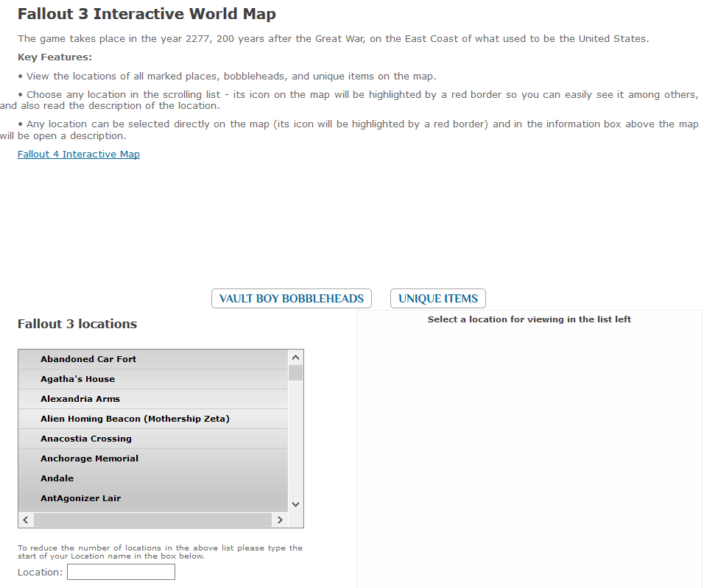This screenshot has width=704, height=588.
Task: Select Alien Homing Beacon (Mothership Zeta)
Action: coord(153,418)
